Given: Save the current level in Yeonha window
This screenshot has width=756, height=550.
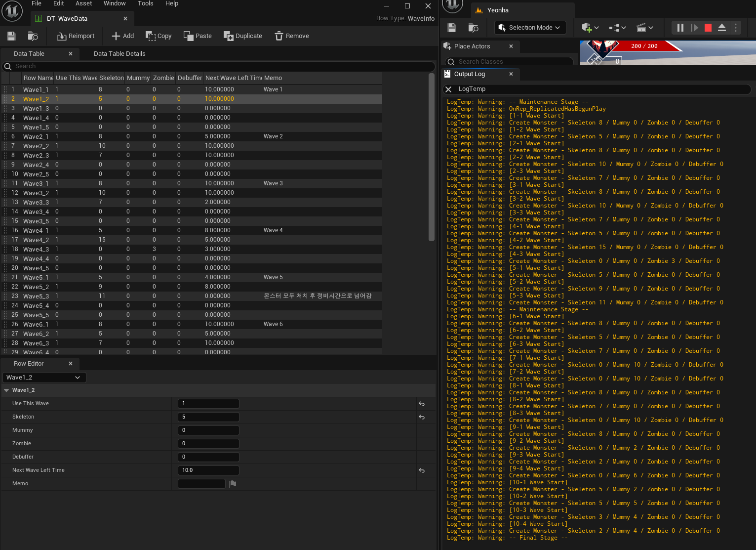Looking at the screenshot, I should click(x=452, y=28).
